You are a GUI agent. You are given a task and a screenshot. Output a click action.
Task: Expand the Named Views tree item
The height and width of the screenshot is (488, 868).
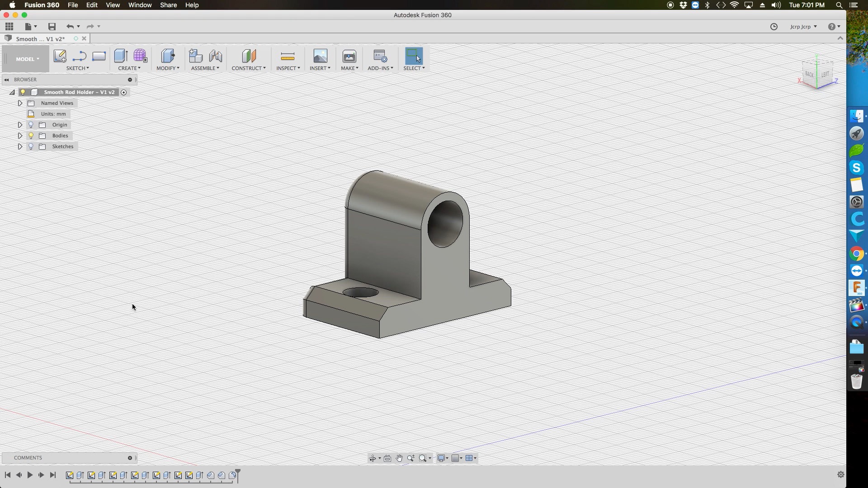pos(20,103)
